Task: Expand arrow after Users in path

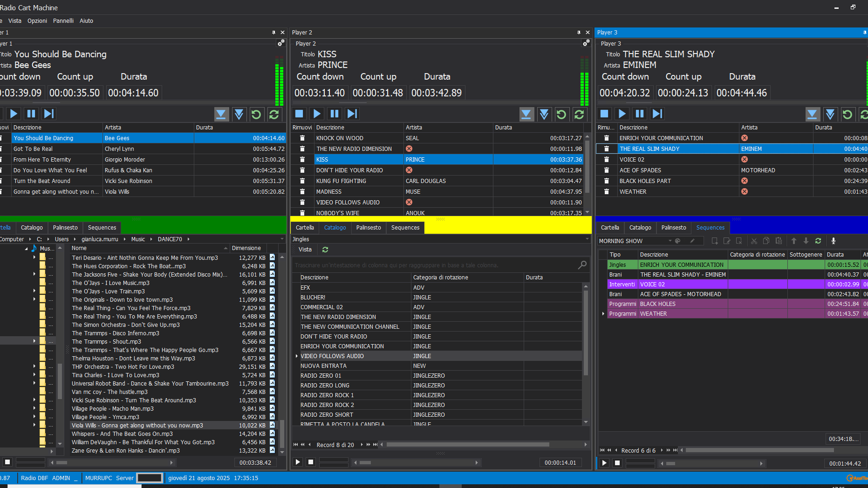Action: 75,239
